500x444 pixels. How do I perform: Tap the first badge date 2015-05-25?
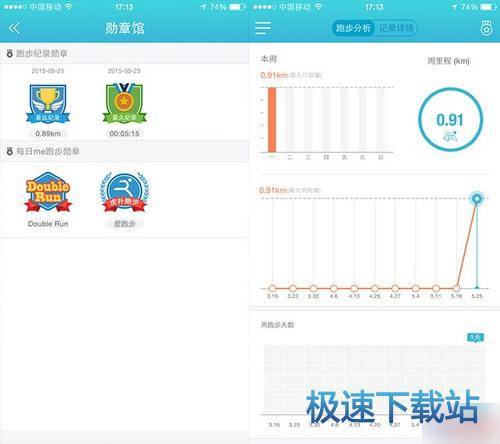48,71
